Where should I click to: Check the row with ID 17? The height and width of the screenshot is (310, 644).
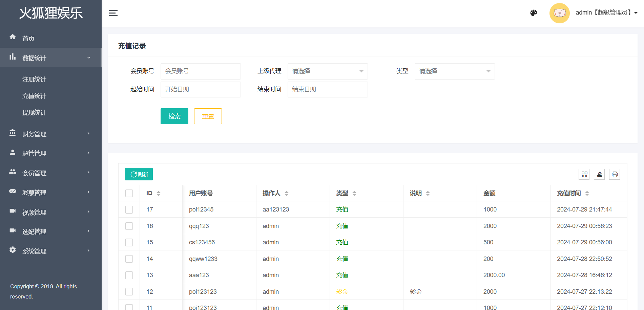pos(129,209)
